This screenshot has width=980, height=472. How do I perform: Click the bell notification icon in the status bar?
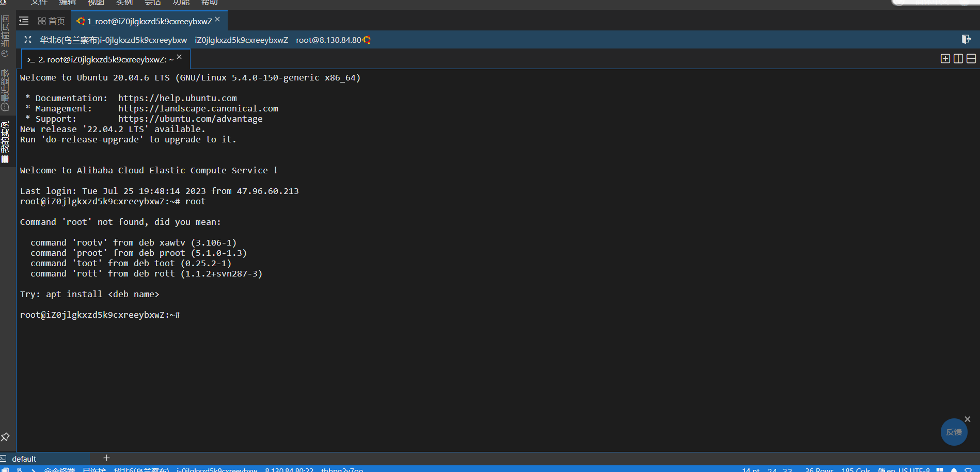[954, 469]
